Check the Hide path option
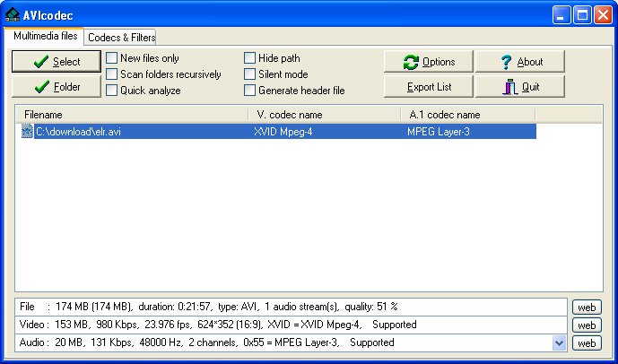The image size is (618, 364). [x=250, y=58]
